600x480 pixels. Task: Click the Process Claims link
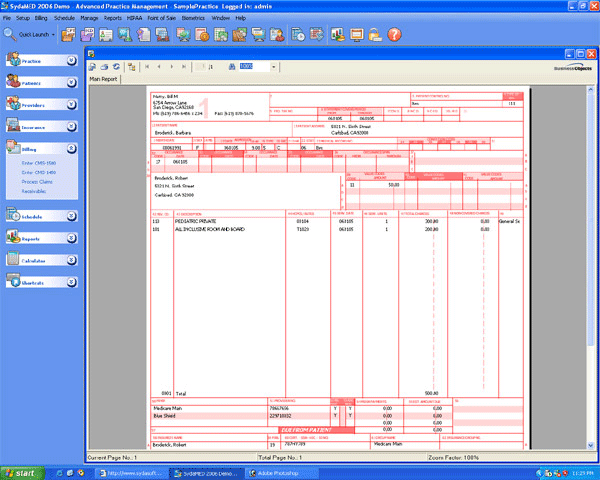36,180
